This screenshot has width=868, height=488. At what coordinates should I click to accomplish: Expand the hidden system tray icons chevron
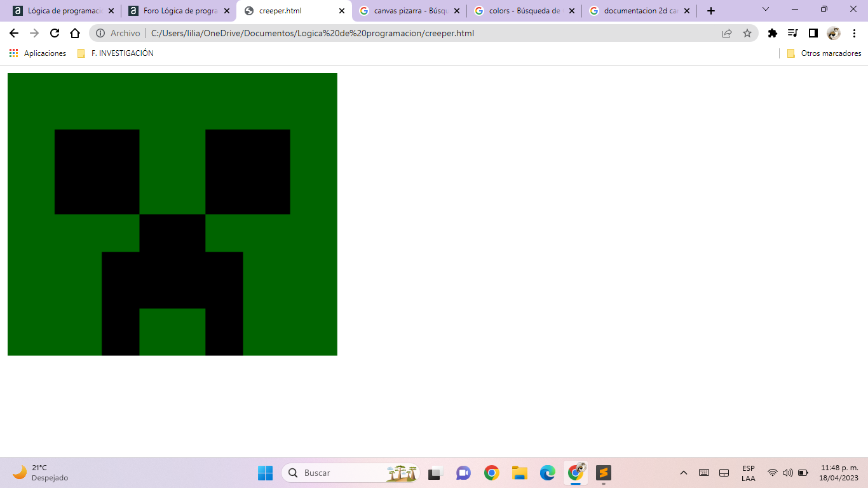click(x=684, y=473)
